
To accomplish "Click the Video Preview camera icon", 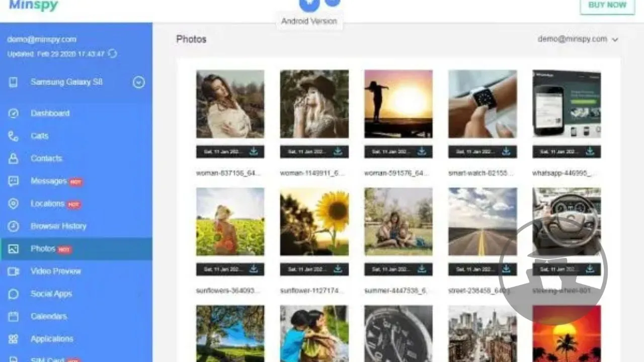I will (14, 271).
